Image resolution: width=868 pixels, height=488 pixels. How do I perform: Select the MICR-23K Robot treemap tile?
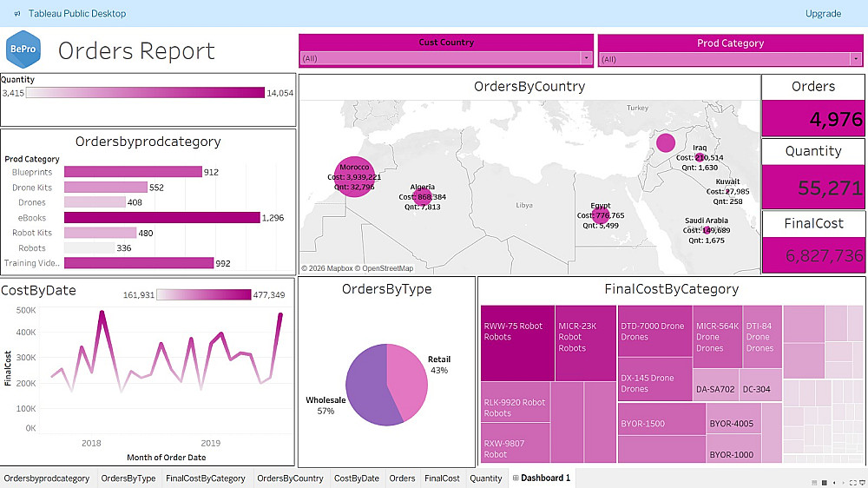point(586,343)
